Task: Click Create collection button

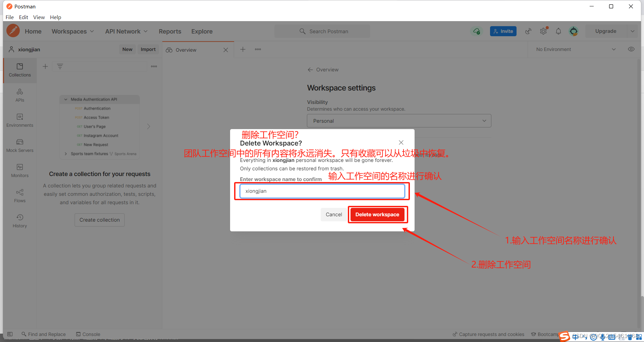Action: tap(100, 220)
